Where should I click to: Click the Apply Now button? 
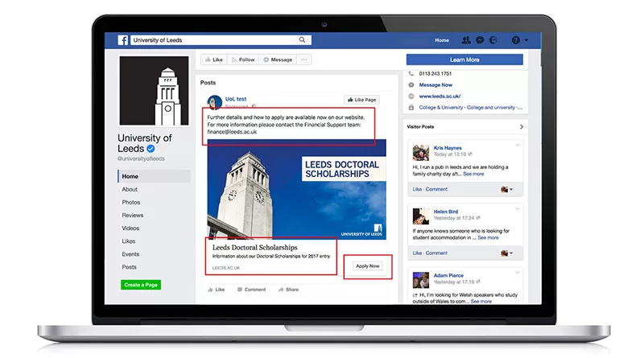368,266
